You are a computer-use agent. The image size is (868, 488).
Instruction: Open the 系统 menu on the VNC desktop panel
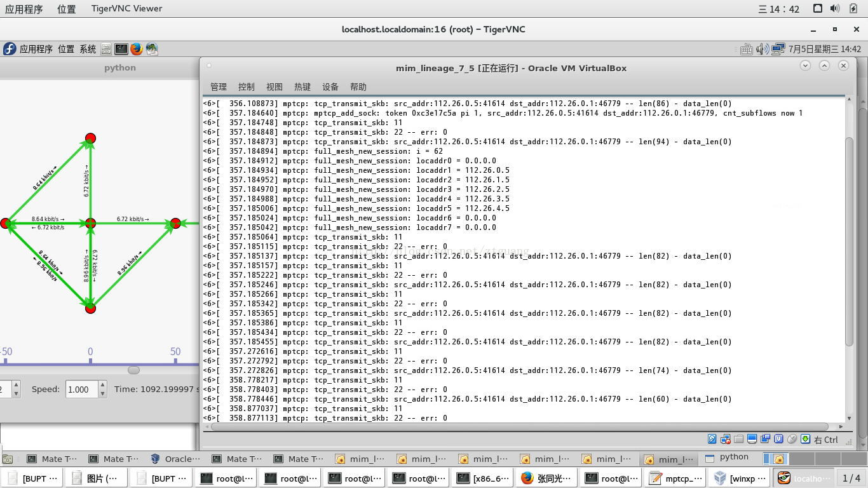[x=88, y=49]
